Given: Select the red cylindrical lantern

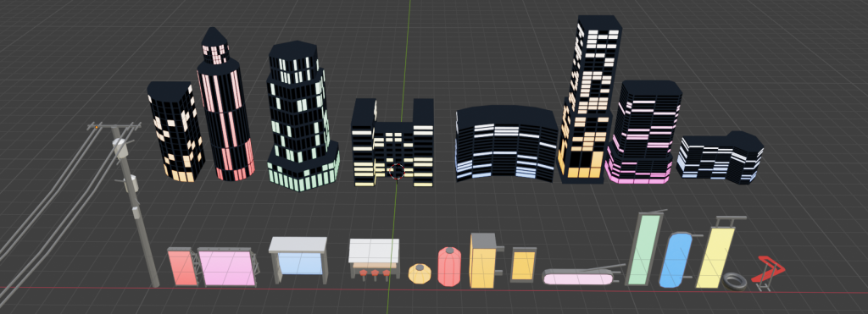Looking at the screenshot, I should (449, 267).
